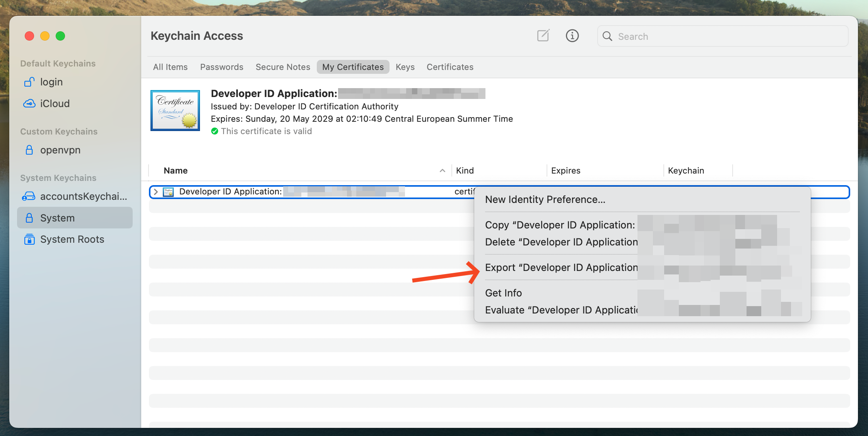Select the System Roots keychain
The height and width of the screenshot is (436, 868).
pyautogui.click(x=75, y=239)
